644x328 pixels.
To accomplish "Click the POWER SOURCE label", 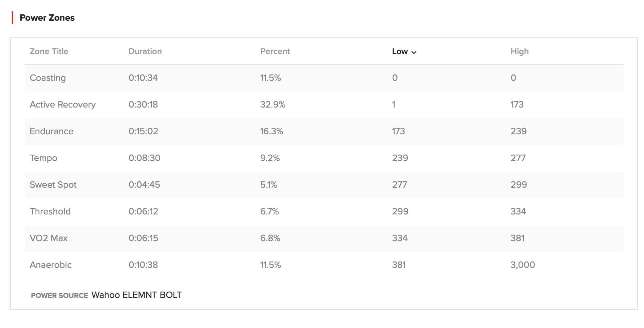I will click(x=59, y=296).
